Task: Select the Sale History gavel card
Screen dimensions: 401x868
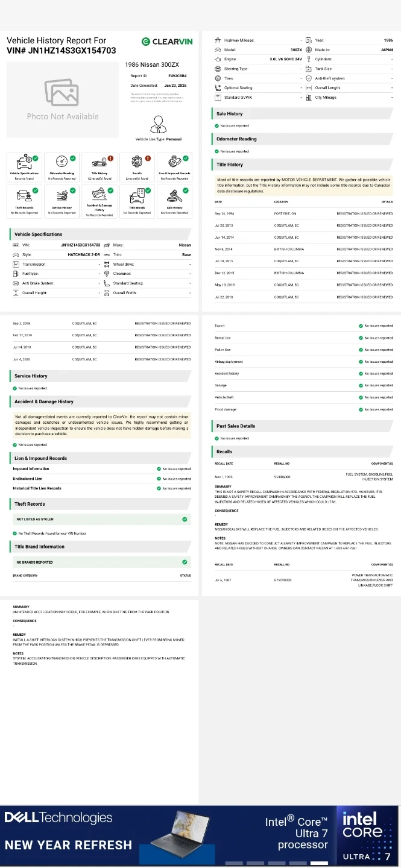Action: [x=174, y=201]
